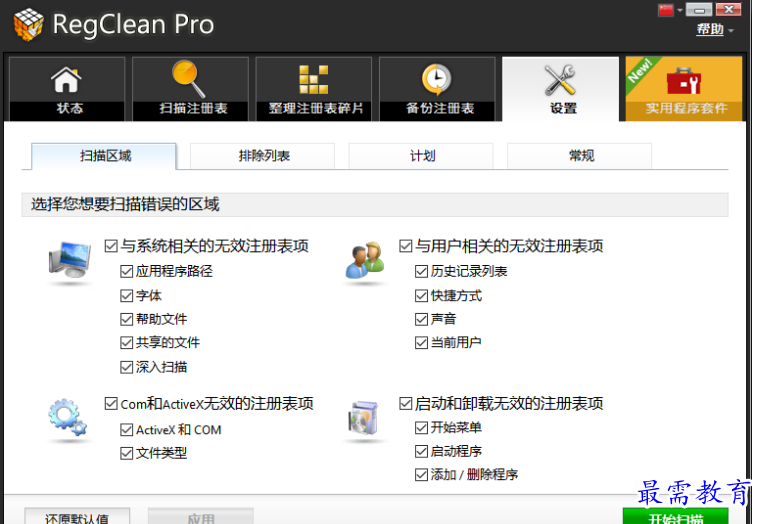Click the 选择您想要扫描错误的区域 heading
Image resolution: width=759 pixels, height=524 pixels.
pyautogui.click(x=125, y=204)
